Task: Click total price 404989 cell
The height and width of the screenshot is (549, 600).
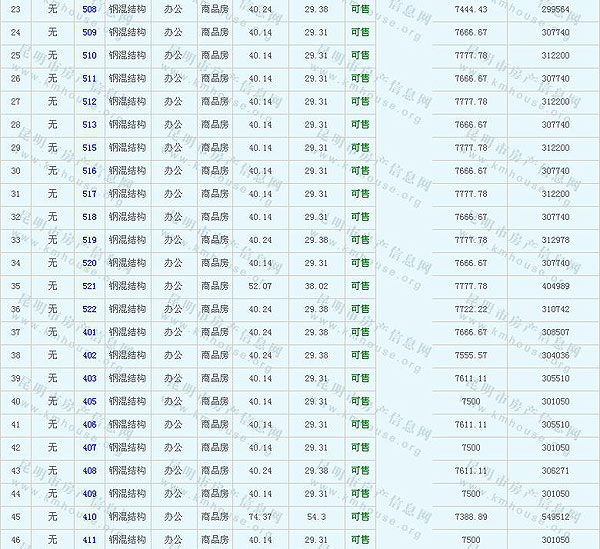Action: pos(554,286)
